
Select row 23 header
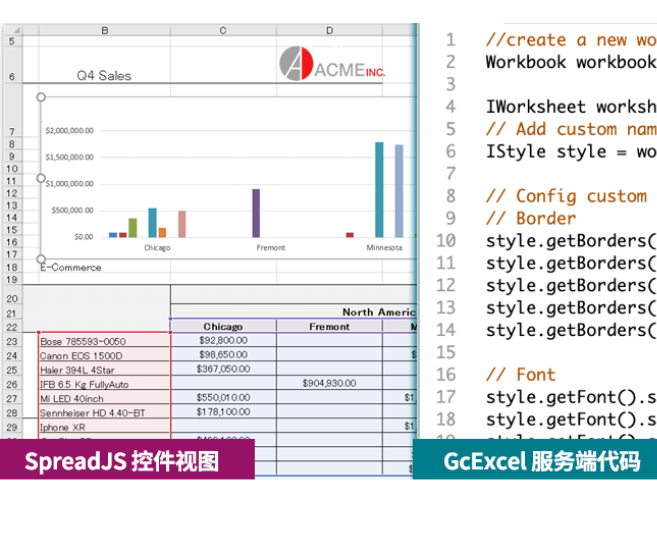(x=12, y=341)
